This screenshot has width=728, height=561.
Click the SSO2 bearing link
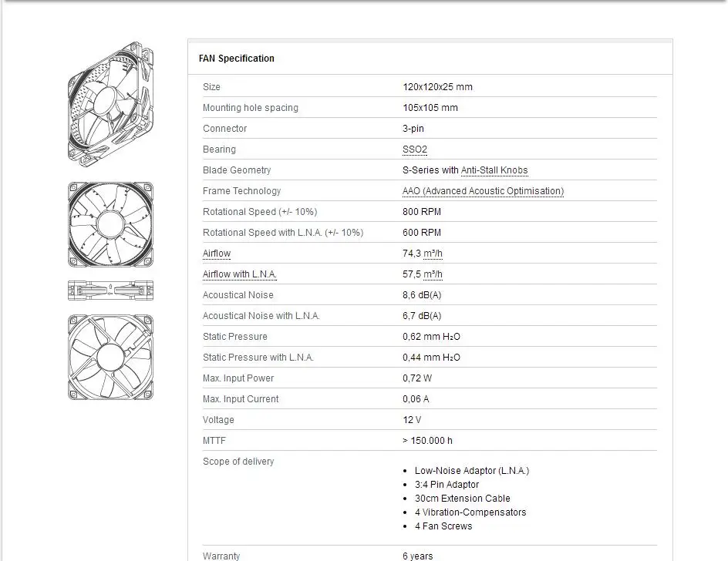pyautogui.click(x=415, y=149)
